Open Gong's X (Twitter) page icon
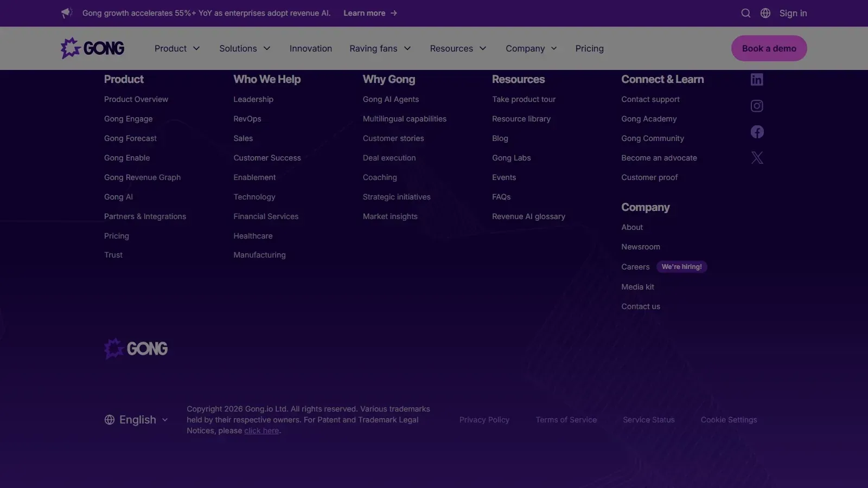 click(x=757, y=158)
